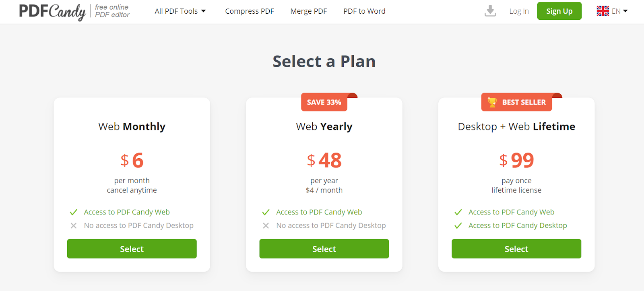The height and width of the screenshot is (291, 644).
Task: Click the trophy icon on Best Seller badge
Action: tap(492, 102)
